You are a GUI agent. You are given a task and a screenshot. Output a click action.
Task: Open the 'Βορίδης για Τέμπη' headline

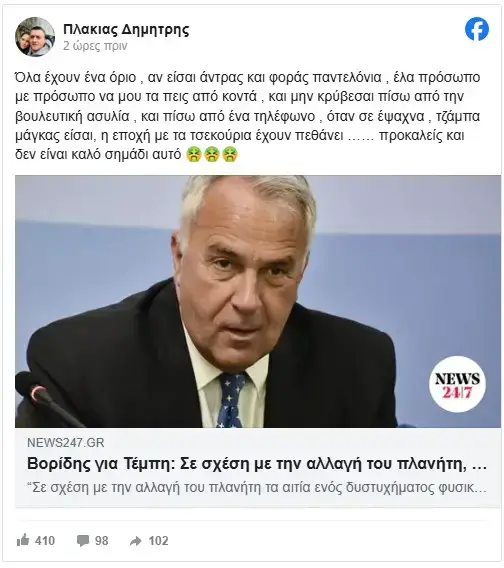coord(257,464)
